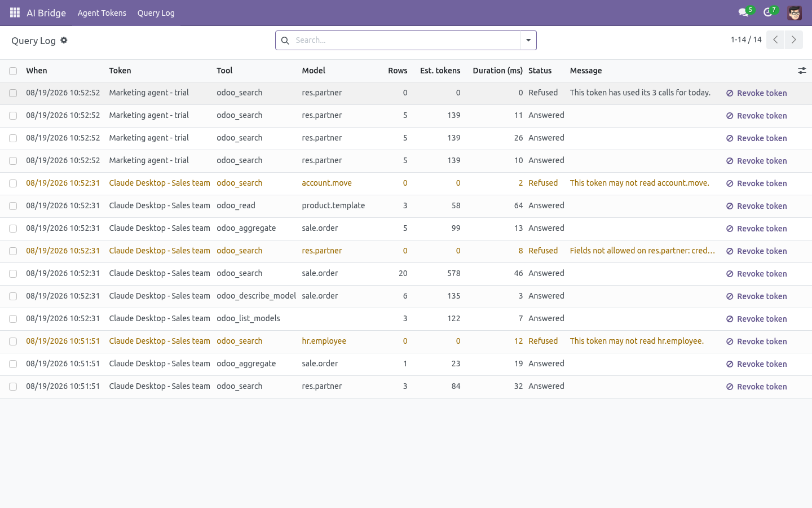Revoke token on the account.move row
Screen dimensions: 812x508
756,183
